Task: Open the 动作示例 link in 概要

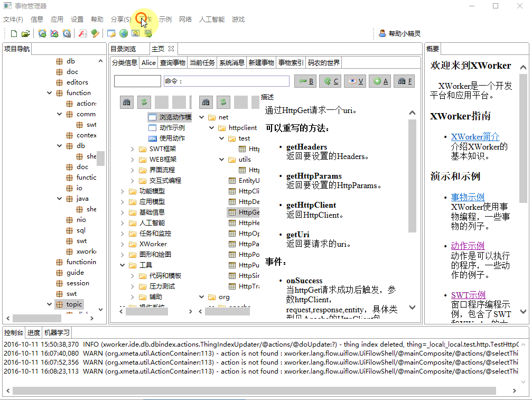Action: point(468,246)
